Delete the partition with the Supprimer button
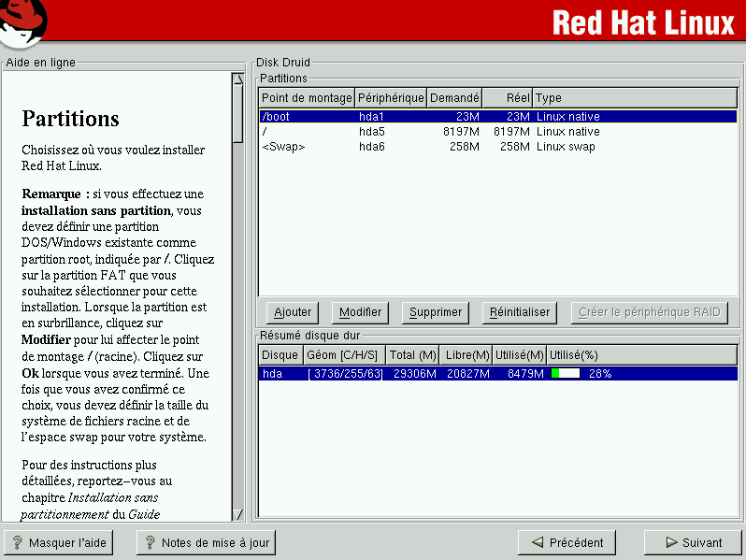This screenshot has height=560, width=746. coord(436,312)
